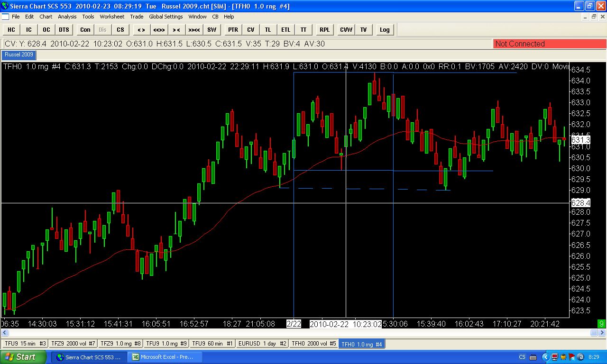Screen dimensions: 607x364
Task: Click the green 9 box beside the time axis
Action: click(x=602, y=324)
